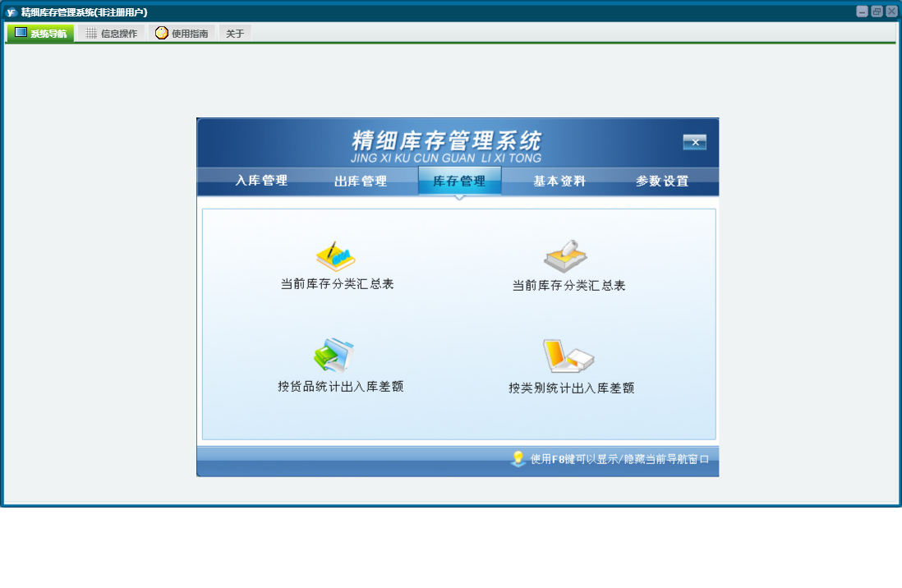Click the grid icon on 信息操作
902x588 pixels.
coord(91,34)
